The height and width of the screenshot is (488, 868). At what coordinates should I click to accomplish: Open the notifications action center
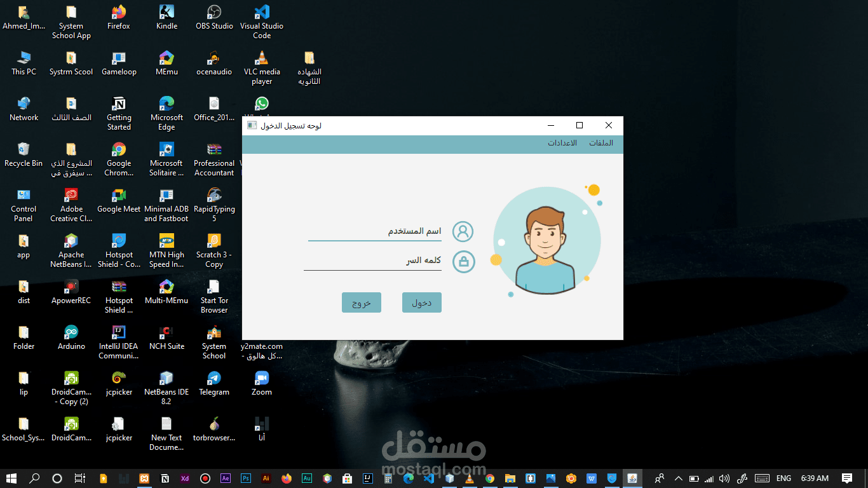click(847, 478)
